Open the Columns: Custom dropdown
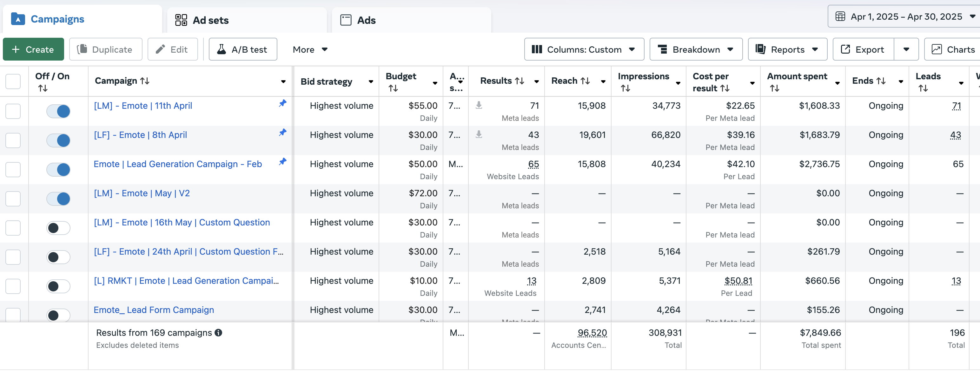Viewport: 980px width, 371px height. click(x=584, y=49)
